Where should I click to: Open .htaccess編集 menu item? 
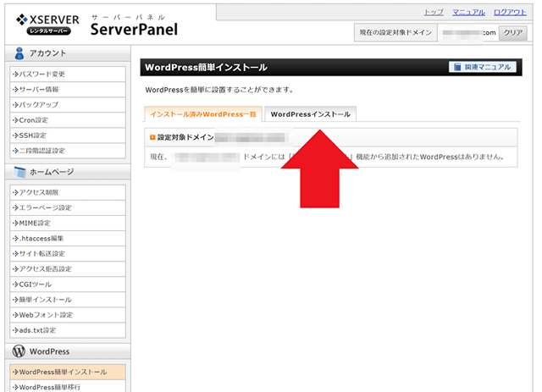(x=68, y=239)
